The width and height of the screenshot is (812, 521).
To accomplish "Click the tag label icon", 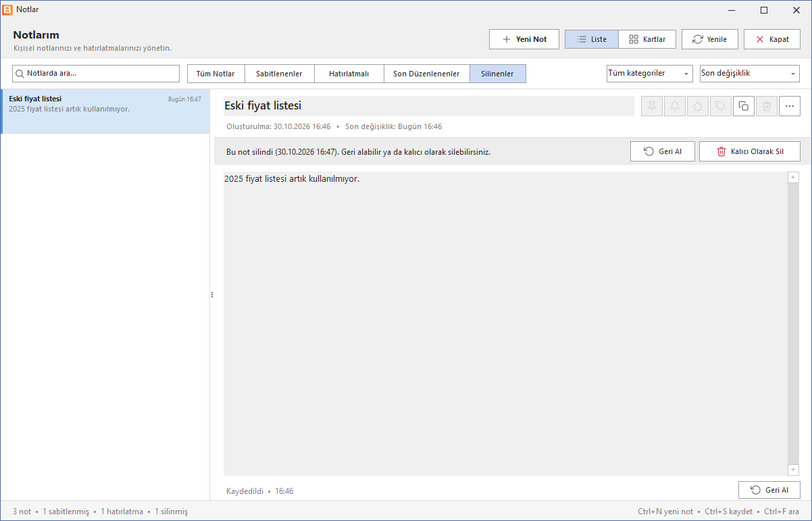I will (721, 106).
